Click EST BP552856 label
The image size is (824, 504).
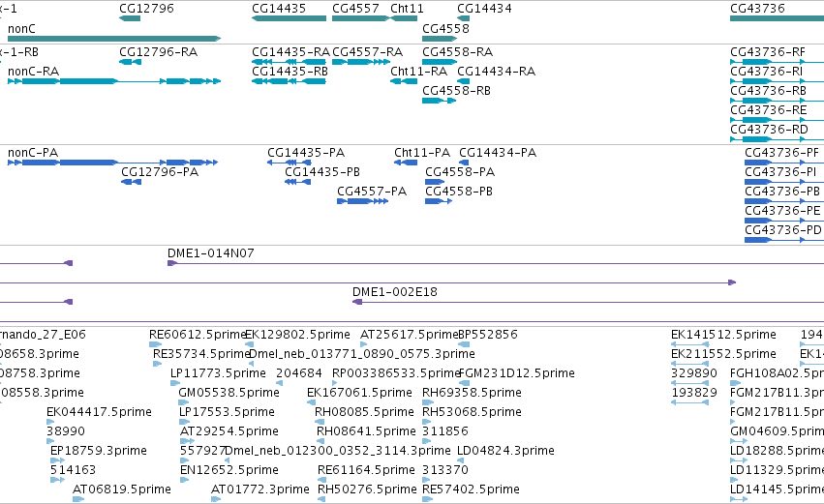[x=488, y=335]
